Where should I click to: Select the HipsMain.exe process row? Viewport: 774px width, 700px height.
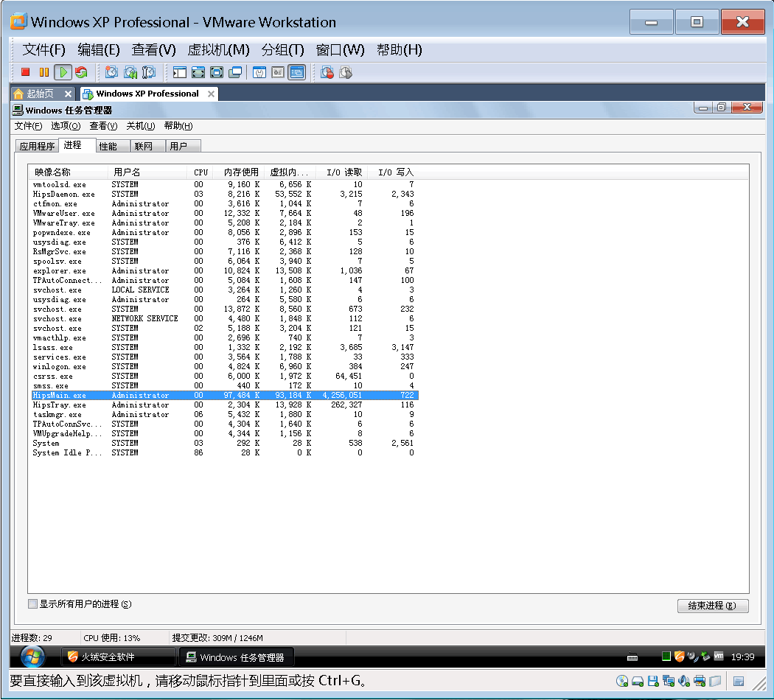[225, 395]
